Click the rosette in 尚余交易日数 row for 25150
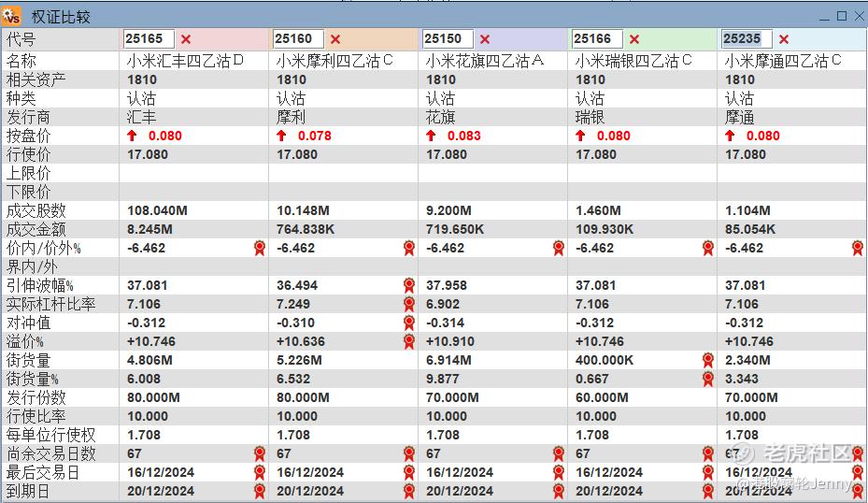Image resolution: width=868 pixels, height=503 pixels. pos(559,453)
